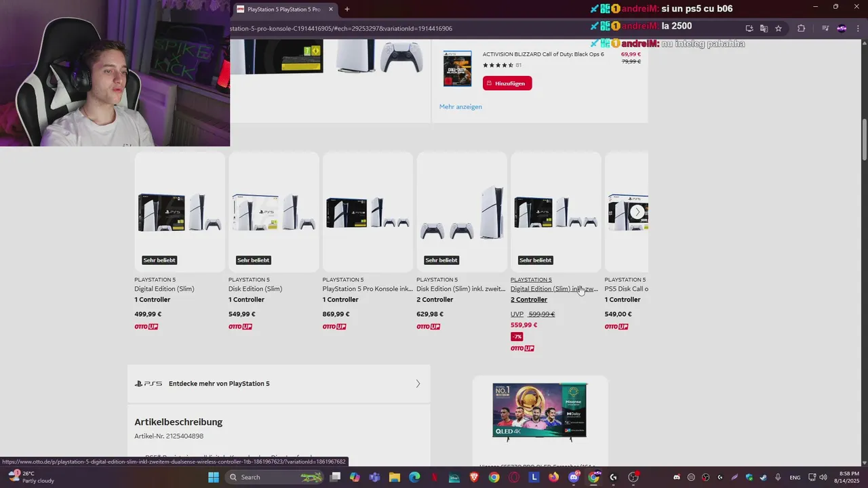
Task: Expand Entdecke mehr von PlayStation 5
Action: coord(278,384)
